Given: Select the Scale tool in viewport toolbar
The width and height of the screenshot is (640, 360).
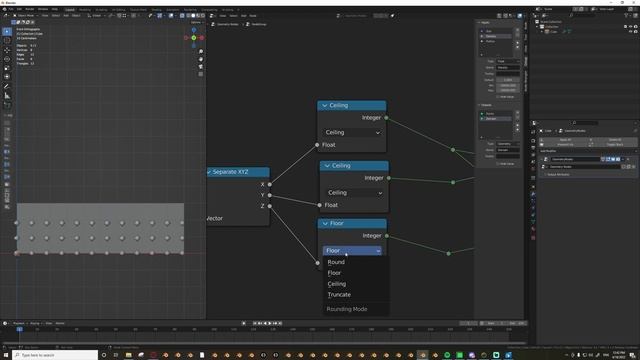Looking at the screenshot, I should [7, 68].
